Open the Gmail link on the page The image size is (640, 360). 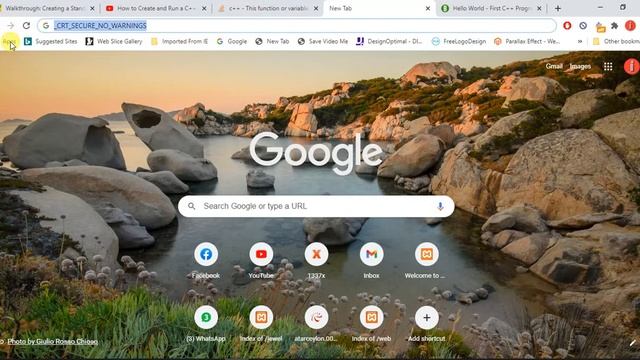point(554,66)
